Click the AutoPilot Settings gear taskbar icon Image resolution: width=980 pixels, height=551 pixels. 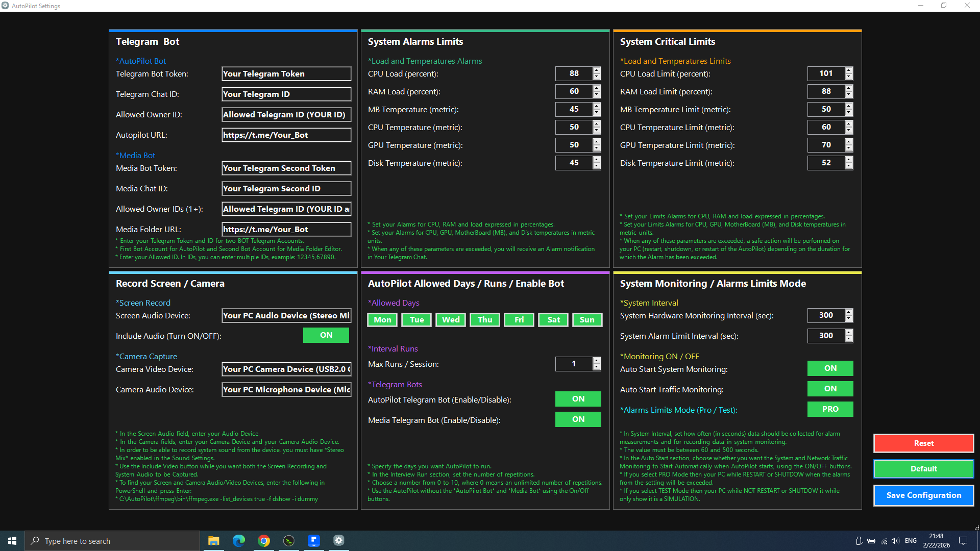[x=339, y=541]
